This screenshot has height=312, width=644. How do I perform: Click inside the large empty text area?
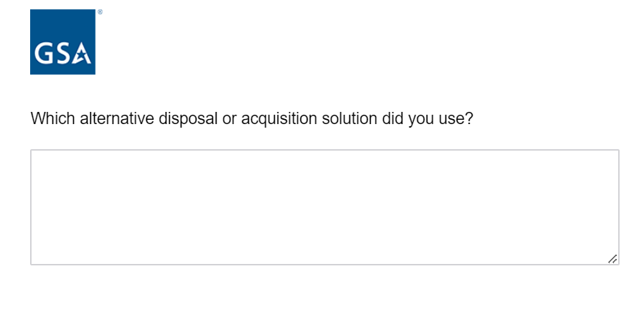point(324,207)
